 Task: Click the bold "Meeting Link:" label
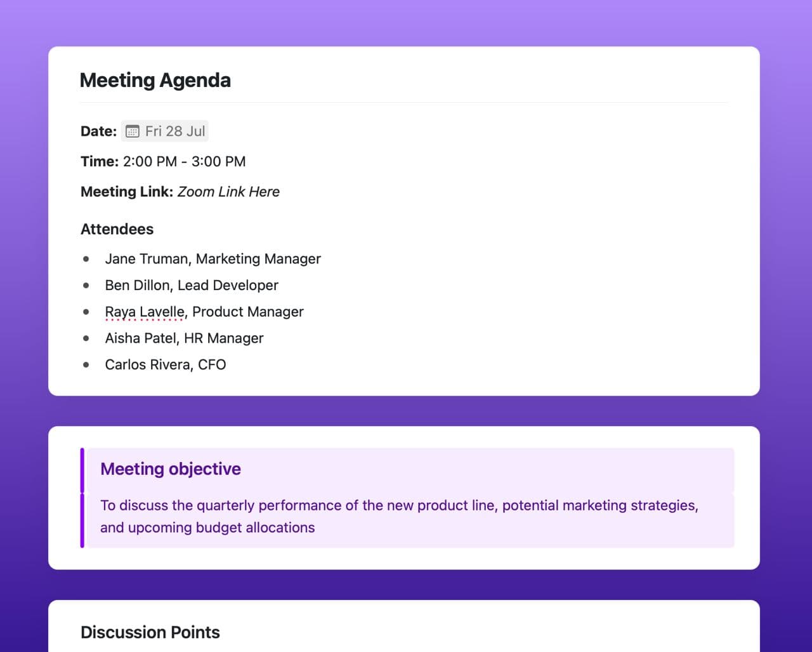pos(127,192)
